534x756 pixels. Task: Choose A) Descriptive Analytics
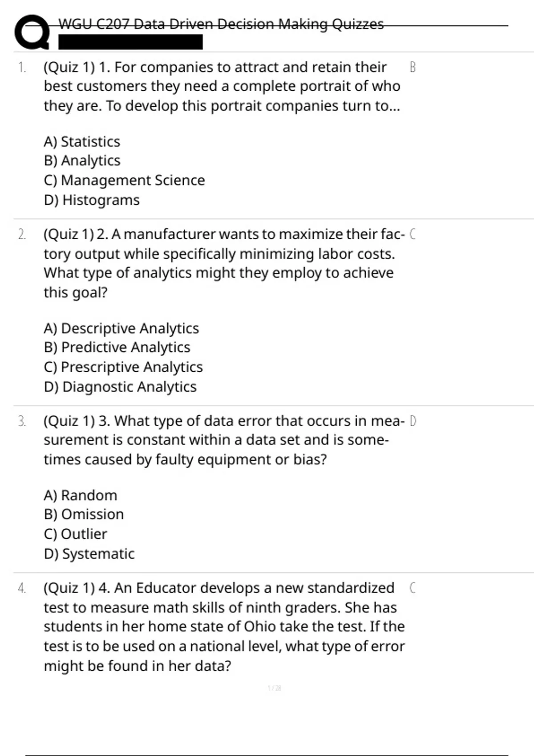tap(121, 328)
